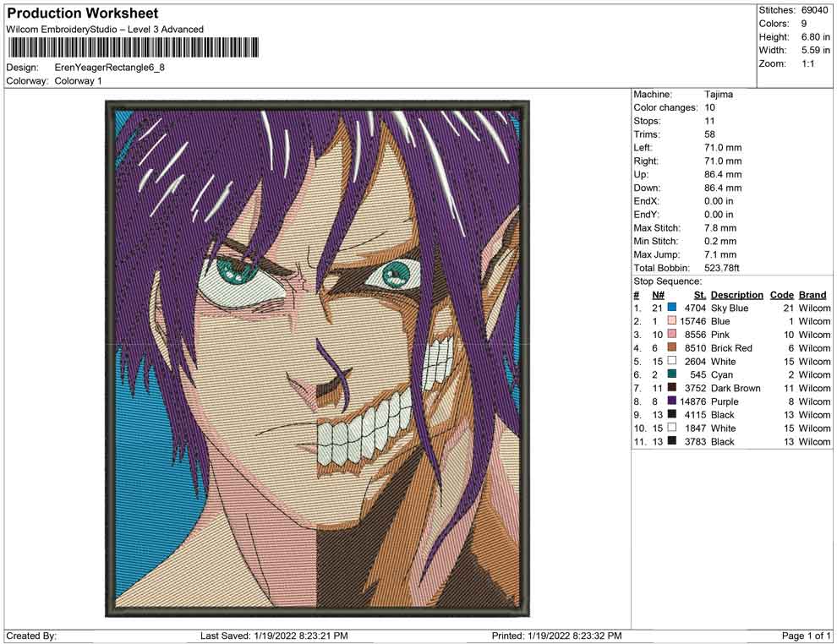
Task: Click the 'Code' column header
Action: click(781, 294)
